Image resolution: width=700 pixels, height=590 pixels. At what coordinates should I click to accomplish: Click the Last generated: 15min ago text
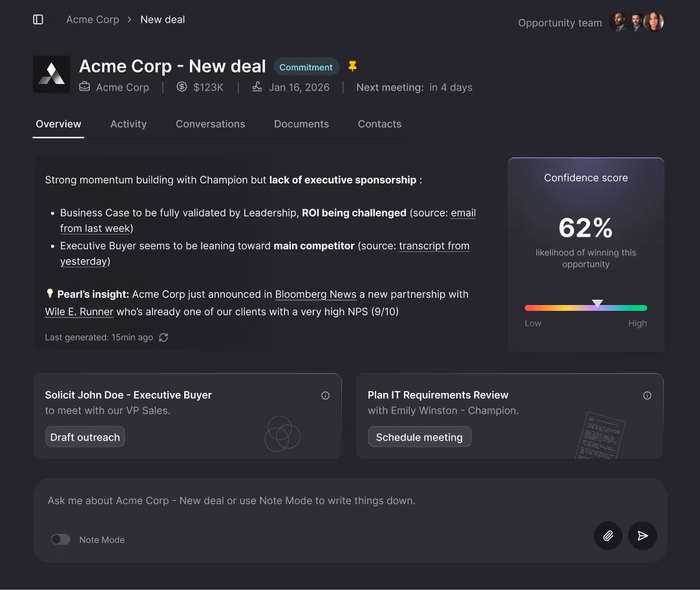tap(99, 337)
